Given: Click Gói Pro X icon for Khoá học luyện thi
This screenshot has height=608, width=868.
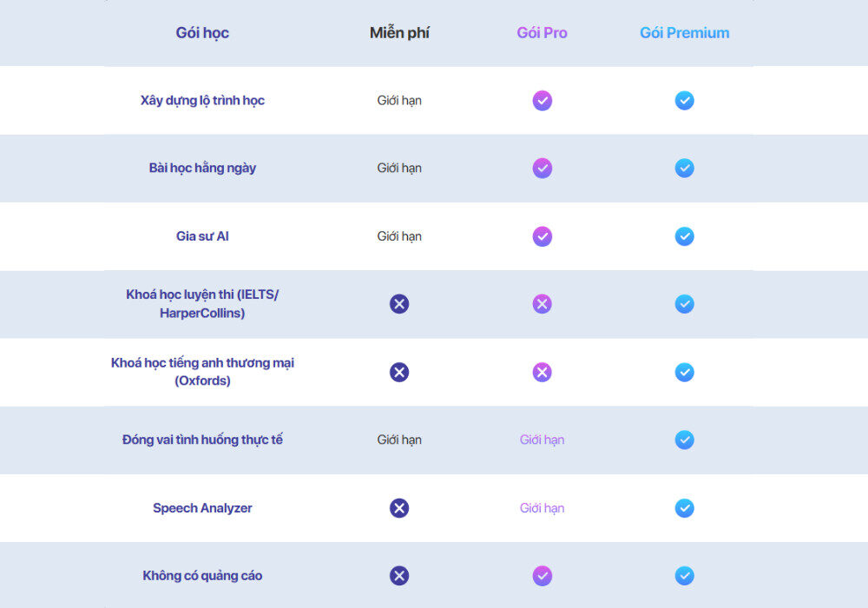Looking at the screenshot, I should 542,304.
